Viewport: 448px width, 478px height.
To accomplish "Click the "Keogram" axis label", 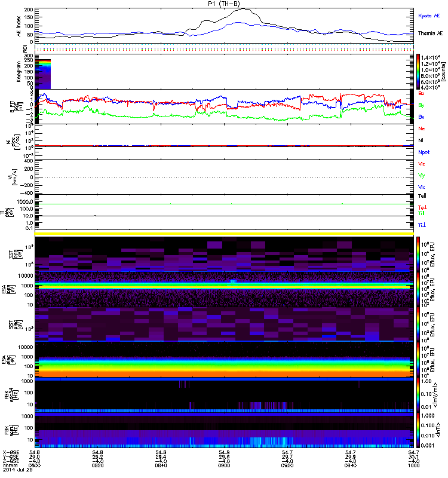I will tap(19, 71).
